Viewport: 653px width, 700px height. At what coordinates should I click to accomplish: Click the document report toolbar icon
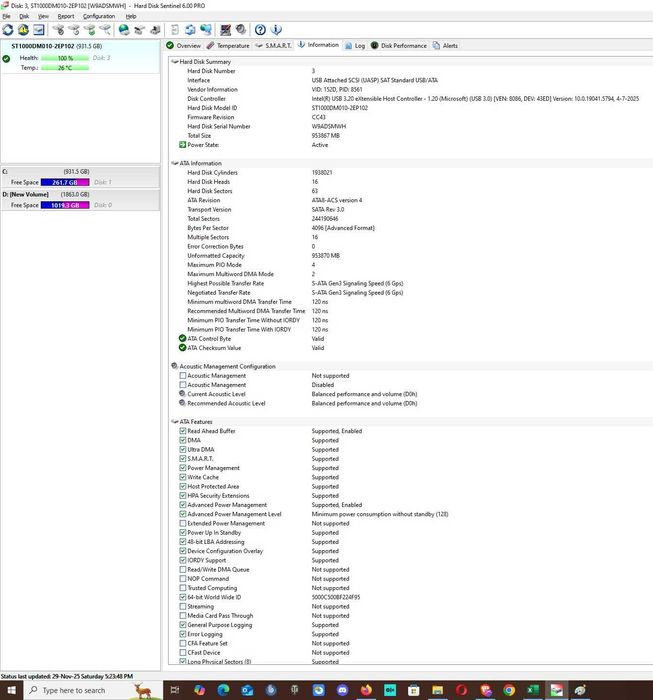click(175, 30)
